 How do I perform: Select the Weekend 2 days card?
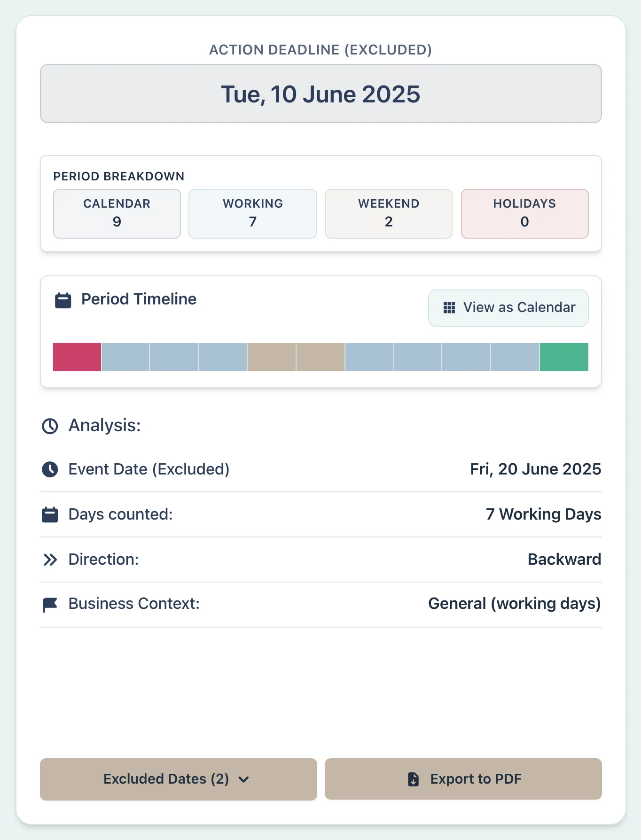pos(389,214)
